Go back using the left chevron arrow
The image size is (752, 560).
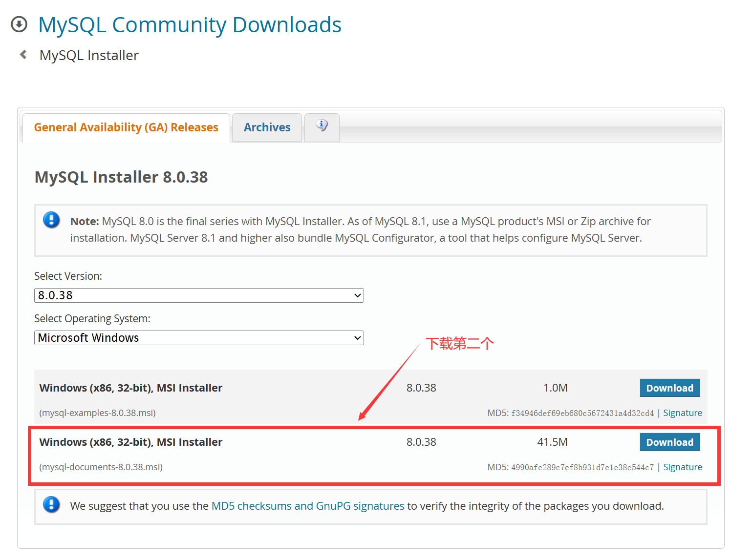[23, 55]
